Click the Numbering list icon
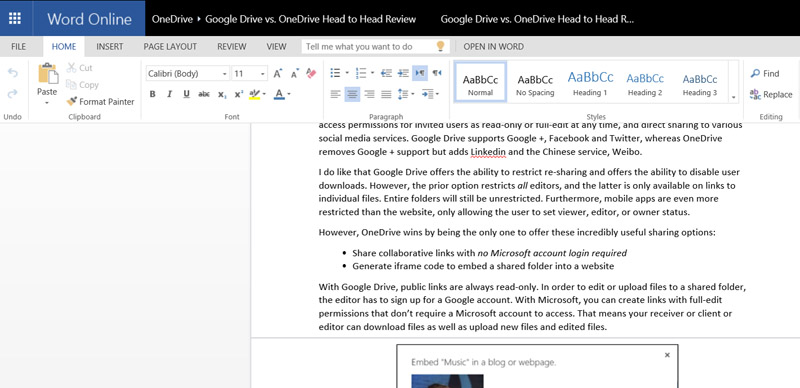The height and width of the screenshot is (388, 800). click(x=361, y=73)
